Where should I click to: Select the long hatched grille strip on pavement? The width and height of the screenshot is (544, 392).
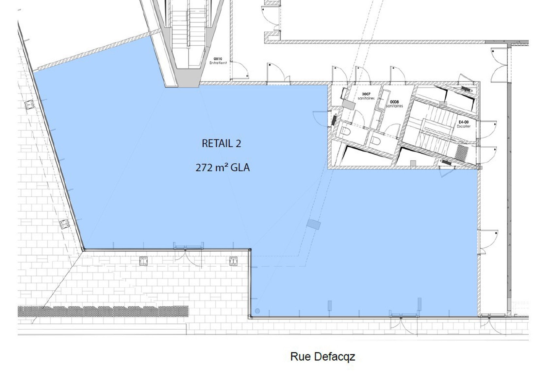pyautogui.click(x=103, y=311)
